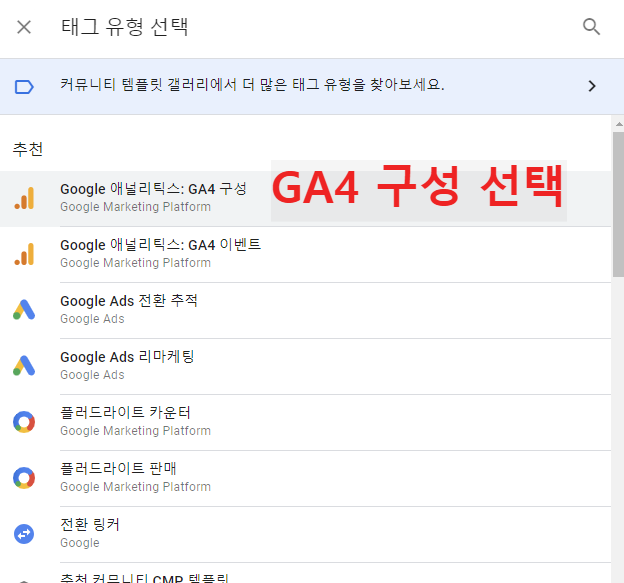Click the 추천 section heading
Viewport: 624px width, 583px height.
click(27, 149)
